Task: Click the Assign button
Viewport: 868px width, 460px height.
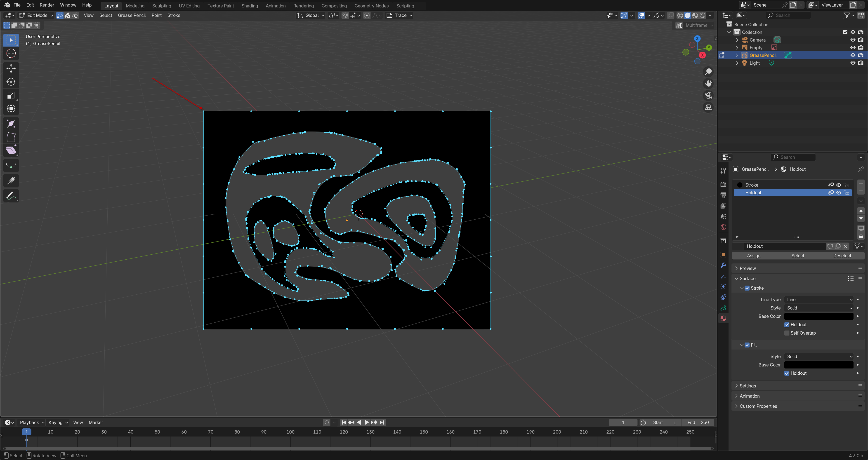Action: pyautogui.click(x=753, y=256)
